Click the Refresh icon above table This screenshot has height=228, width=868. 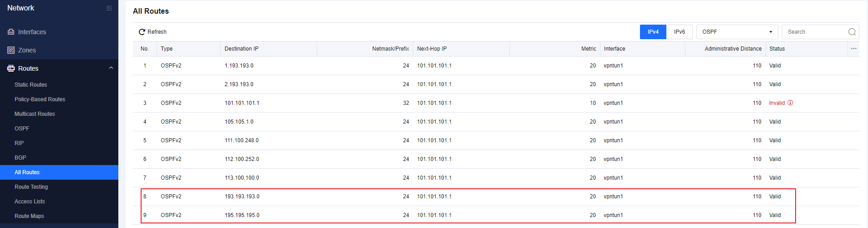[142, 32]
